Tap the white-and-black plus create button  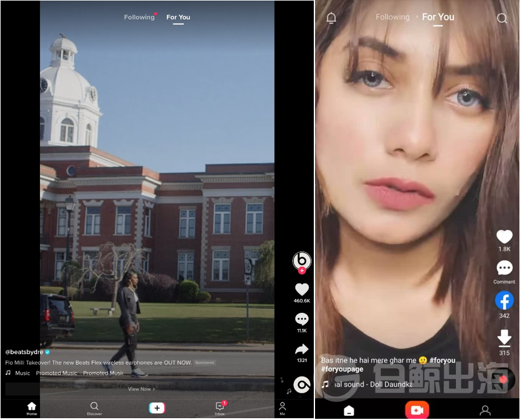coord(157,408)
